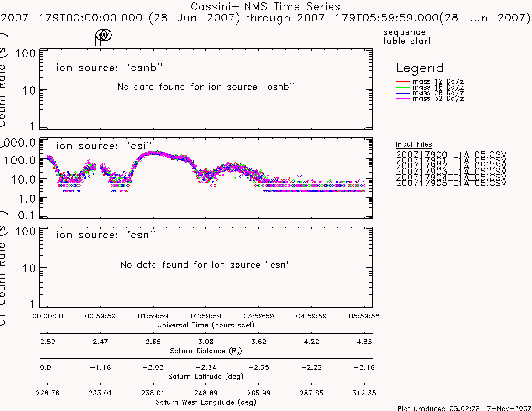Image resolution: width=532 pixels, height=411 pixels.
Task: Click the date range subtitle starting 2007-179T00:00:00.000
Action: pyautogui.click(x=265, y=18)
